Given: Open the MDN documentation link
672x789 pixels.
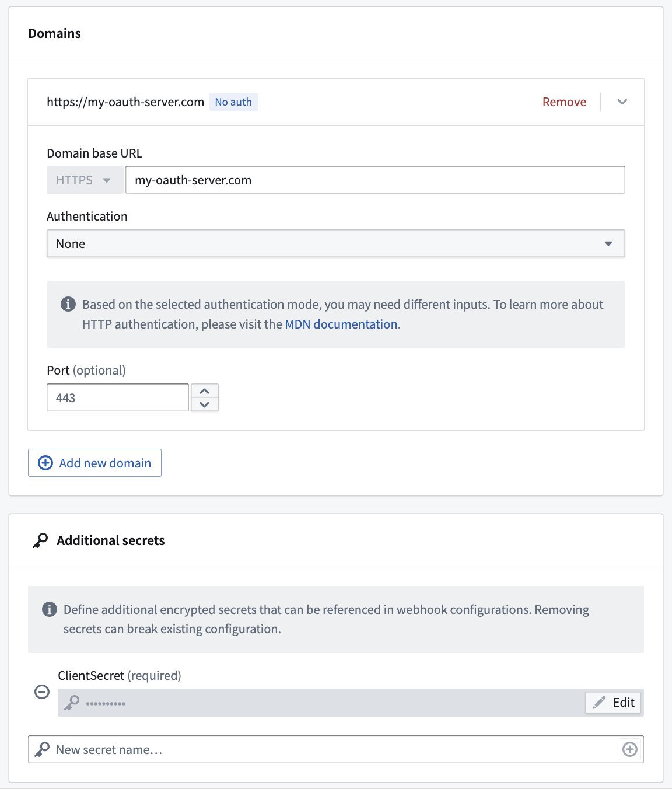Looking at the screenshot, I should point(341,324).
